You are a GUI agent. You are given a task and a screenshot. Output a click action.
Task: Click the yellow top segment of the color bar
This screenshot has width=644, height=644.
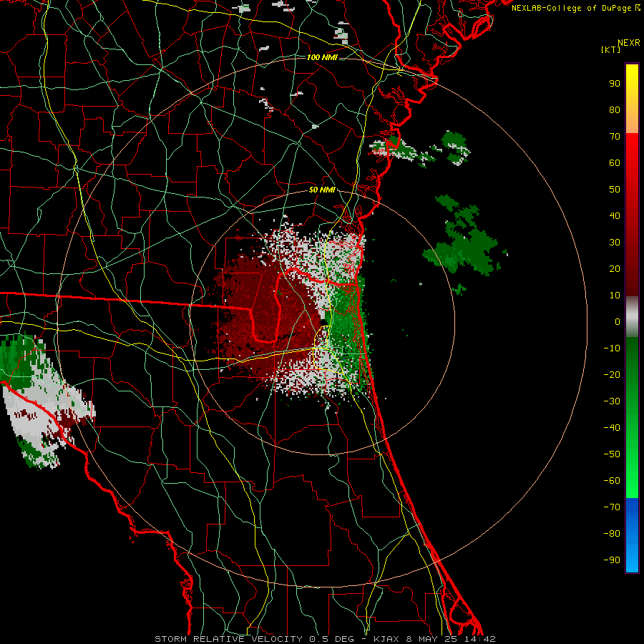pos(632,99)
